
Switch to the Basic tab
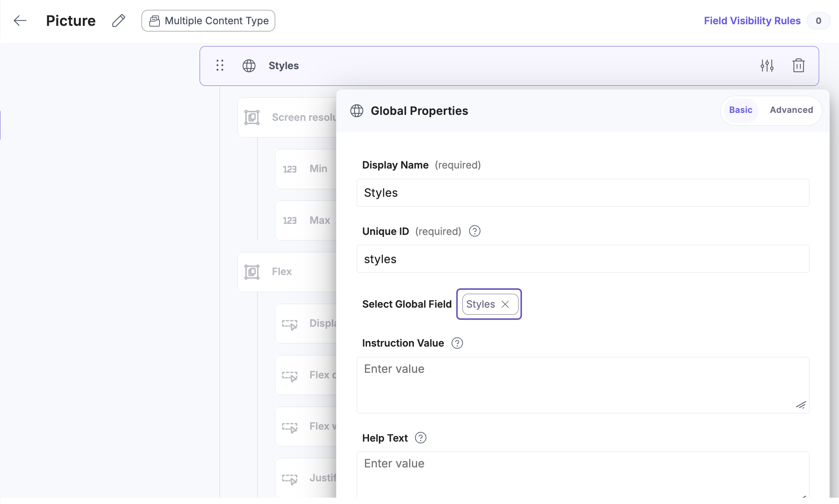click(740, 110)
